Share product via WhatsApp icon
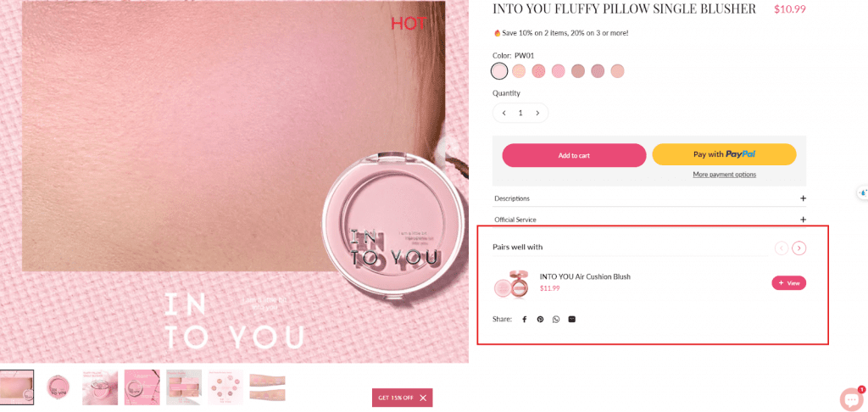Image resolution: width=868 pixels, height=412 pixels. coord(556,320)
